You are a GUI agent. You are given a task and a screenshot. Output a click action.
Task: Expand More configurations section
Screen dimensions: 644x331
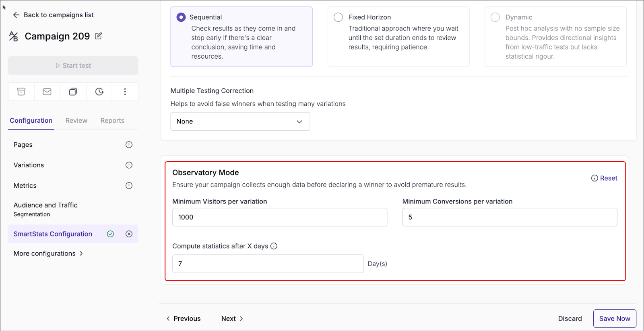48,253
